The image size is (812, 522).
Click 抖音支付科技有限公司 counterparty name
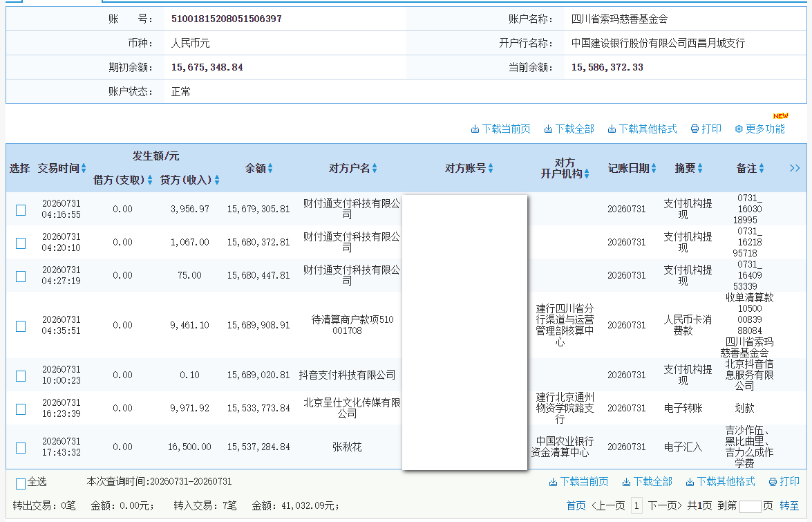(347, 375)
